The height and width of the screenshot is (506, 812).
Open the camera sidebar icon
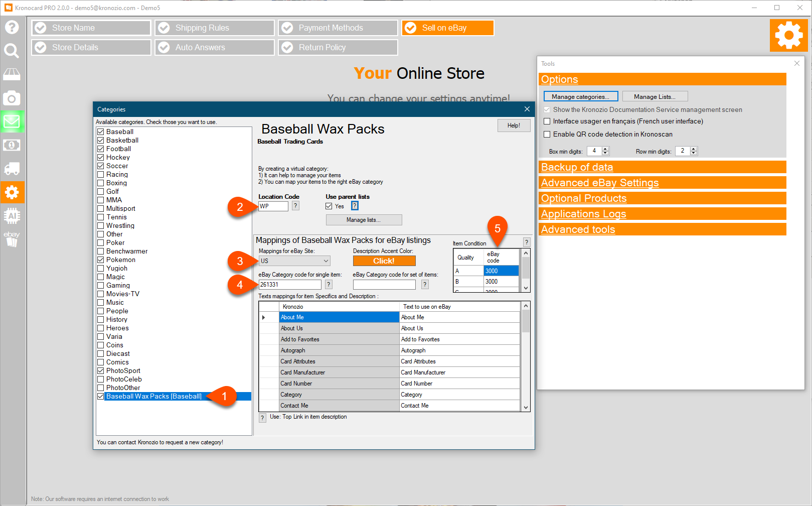(12, 98)
